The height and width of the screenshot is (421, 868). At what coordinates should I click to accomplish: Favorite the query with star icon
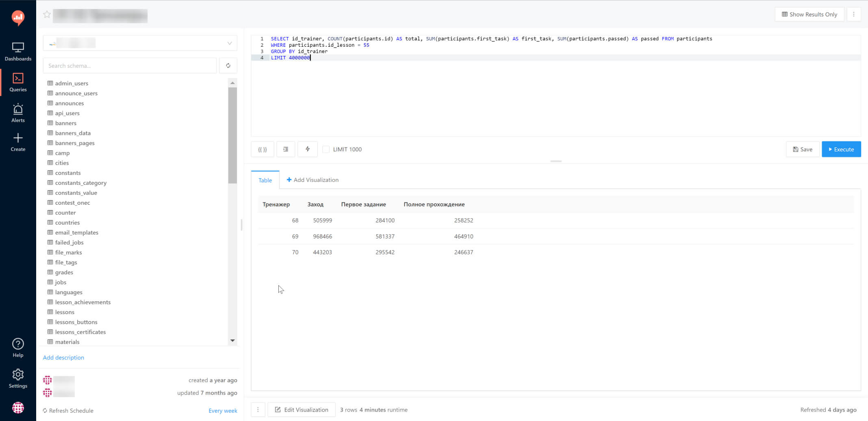point(47,15)
